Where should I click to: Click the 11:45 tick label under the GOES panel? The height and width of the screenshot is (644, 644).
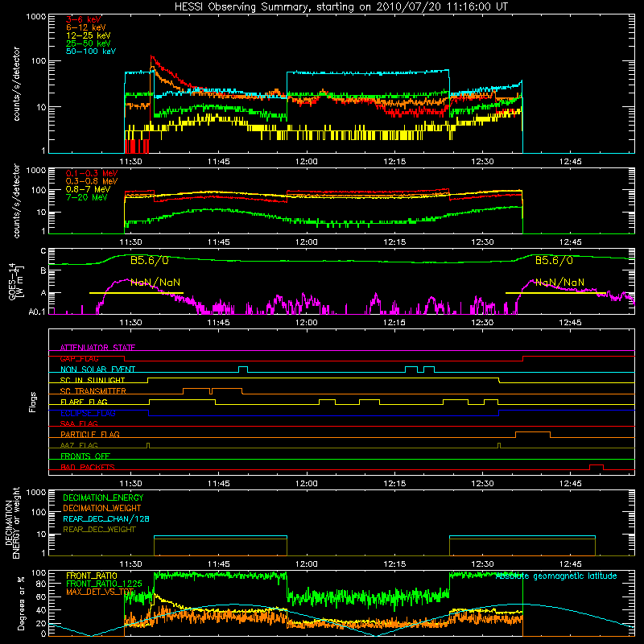point(218,323)
